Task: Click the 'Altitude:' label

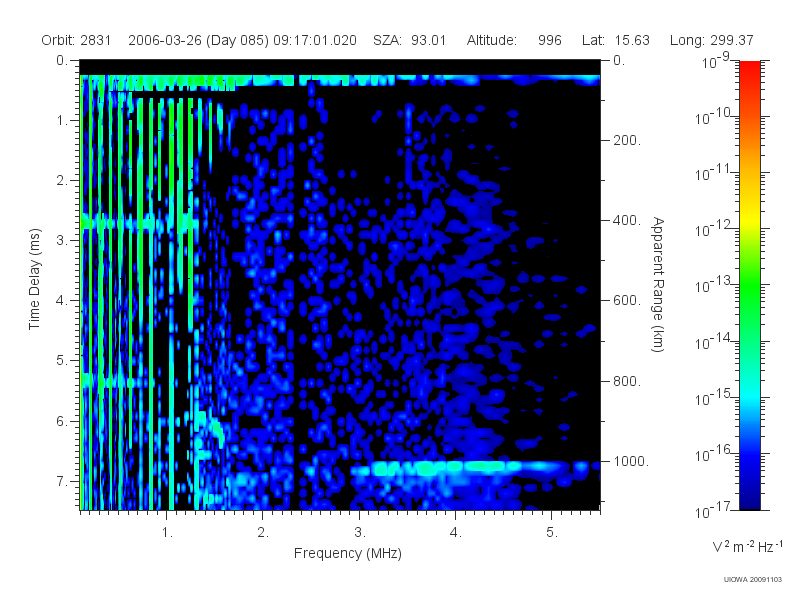Action: coord(491,40)
